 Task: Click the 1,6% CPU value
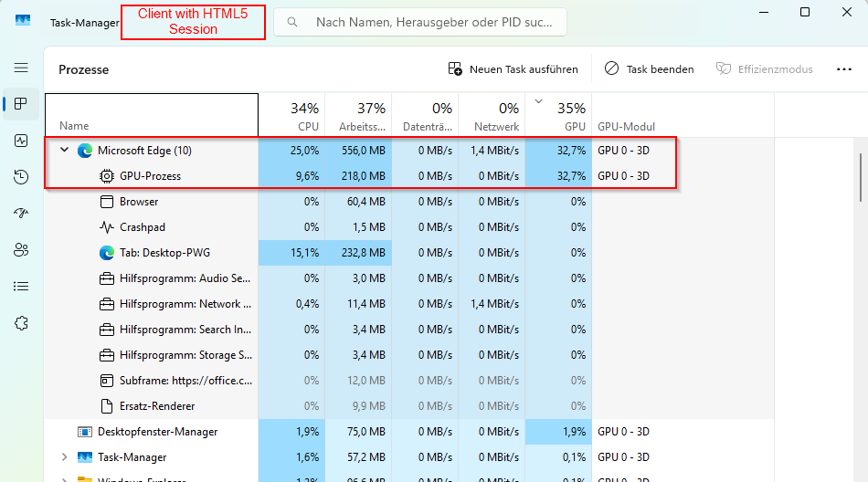pos(307,457)
